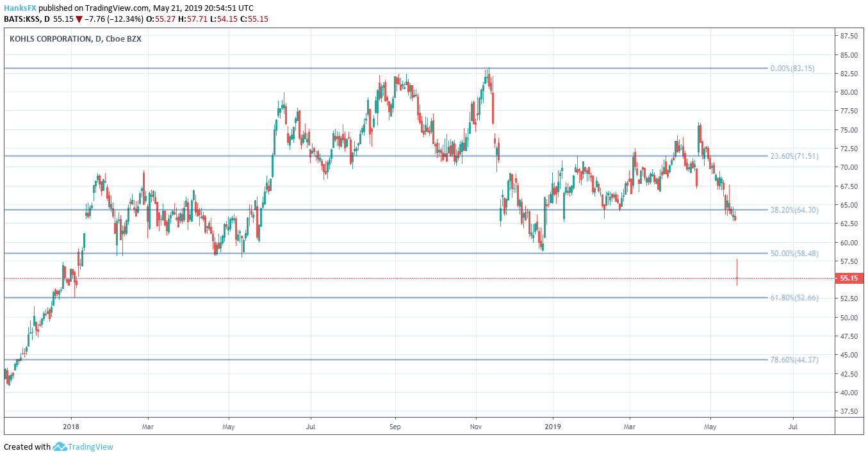Viewport: 868px width, 458px height.
Task: Click the L:54.15 low value
Action: [224, 19]
